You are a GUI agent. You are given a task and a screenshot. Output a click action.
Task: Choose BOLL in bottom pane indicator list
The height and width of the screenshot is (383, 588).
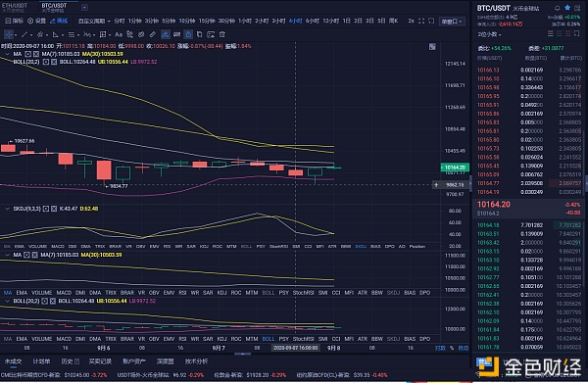(269, 339)
